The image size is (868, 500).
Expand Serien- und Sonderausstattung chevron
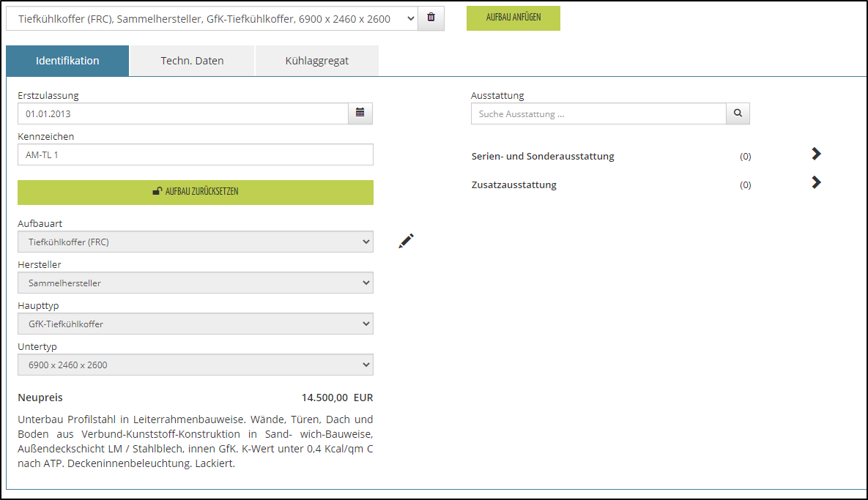click(816, 154)
